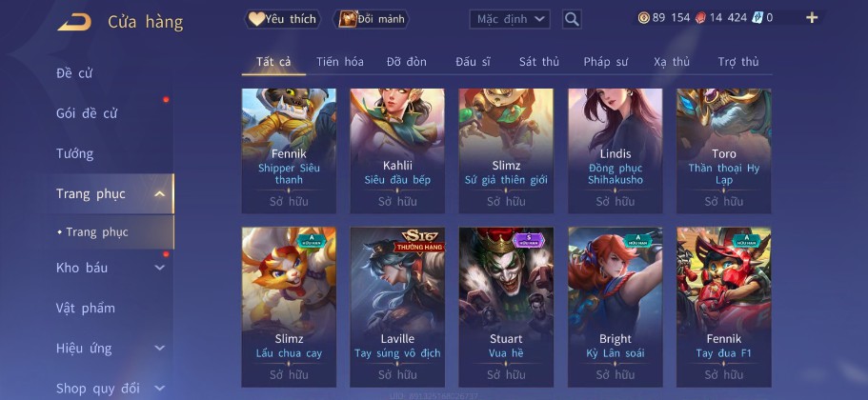Open the search magnifier icon
The height and width of the screenshot is (400, 868).
pyautogui.click(x=572, y=19)
